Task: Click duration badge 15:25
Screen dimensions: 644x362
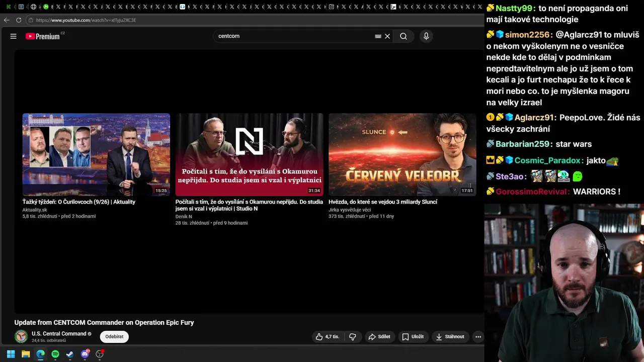Action: click(x=161, y=191)
